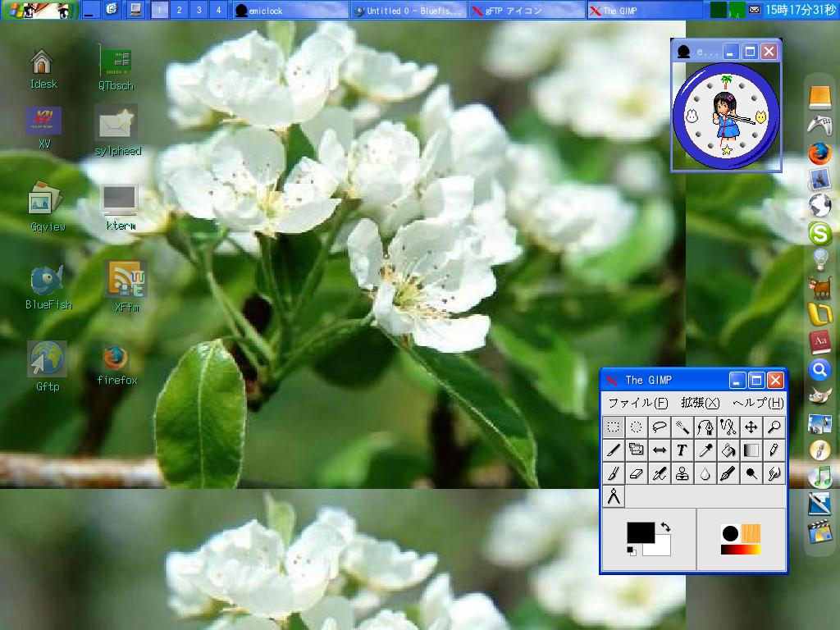
Task: Reset colors to default black and white
Action: point(632,551)
